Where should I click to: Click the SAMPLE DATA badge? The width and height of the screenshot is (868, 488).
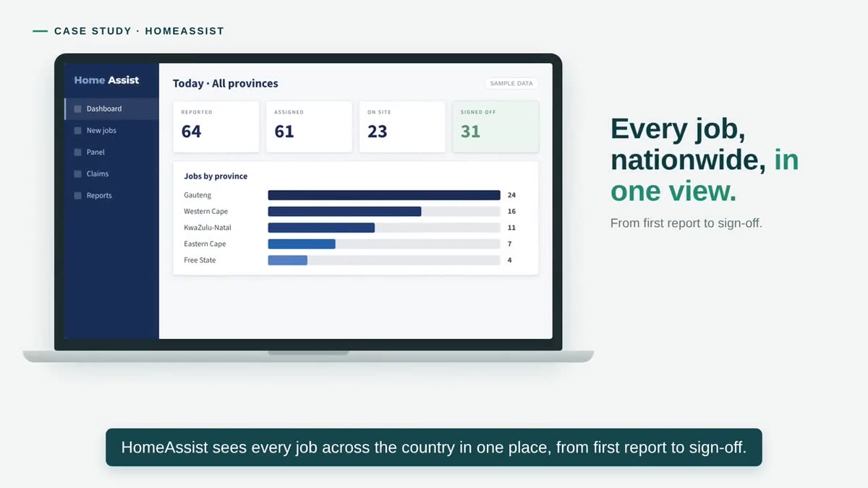point(511,84)
